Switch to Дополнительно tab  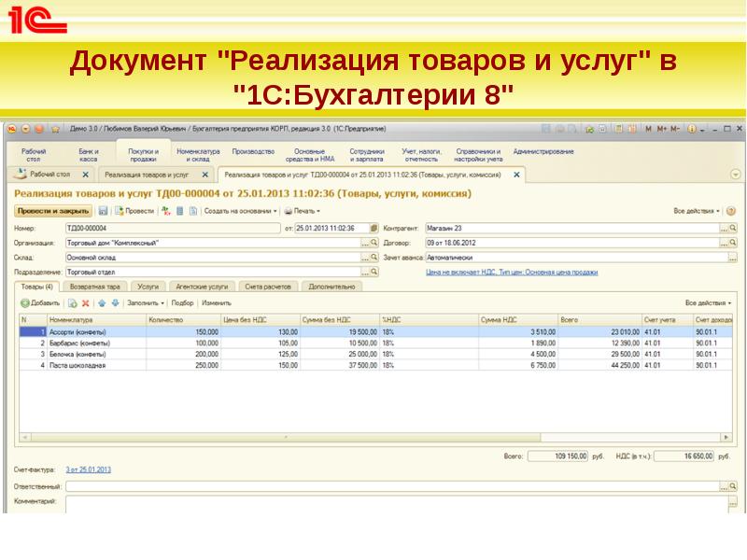[331, 287]
